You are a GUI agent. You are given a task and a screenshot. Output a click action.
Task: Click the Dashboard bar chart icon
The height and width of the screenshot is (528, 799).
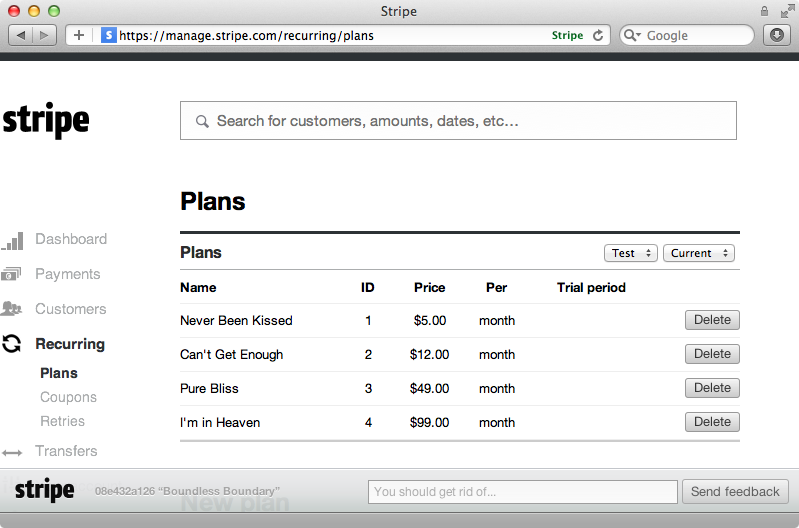tap(13, 241)
